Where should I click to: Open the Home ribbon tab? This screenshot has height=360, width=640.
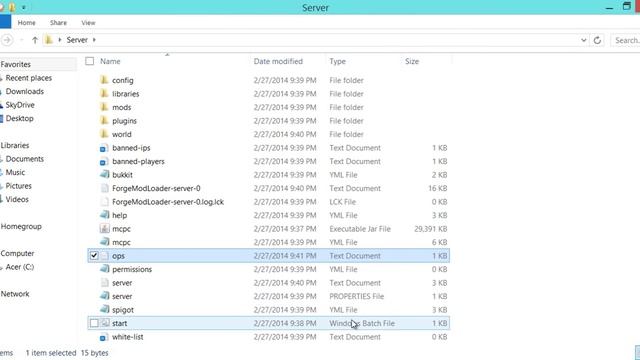[27, 23]
